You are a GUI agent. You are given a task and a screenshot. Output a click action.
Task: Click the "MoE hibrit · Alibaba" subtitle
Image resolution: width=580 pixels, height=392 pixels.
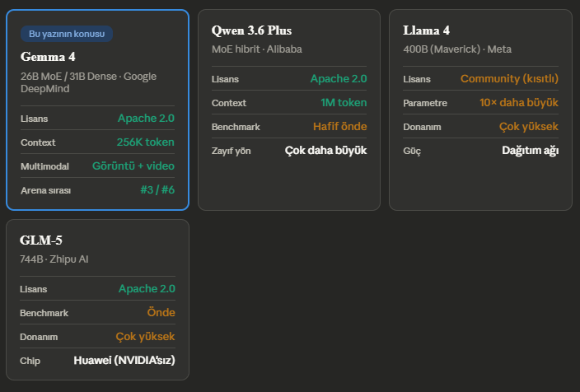[256, 49]
